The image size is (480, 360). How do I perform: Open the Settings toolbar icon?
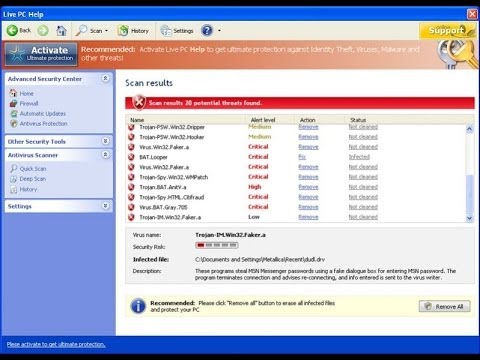click(166, 30)
